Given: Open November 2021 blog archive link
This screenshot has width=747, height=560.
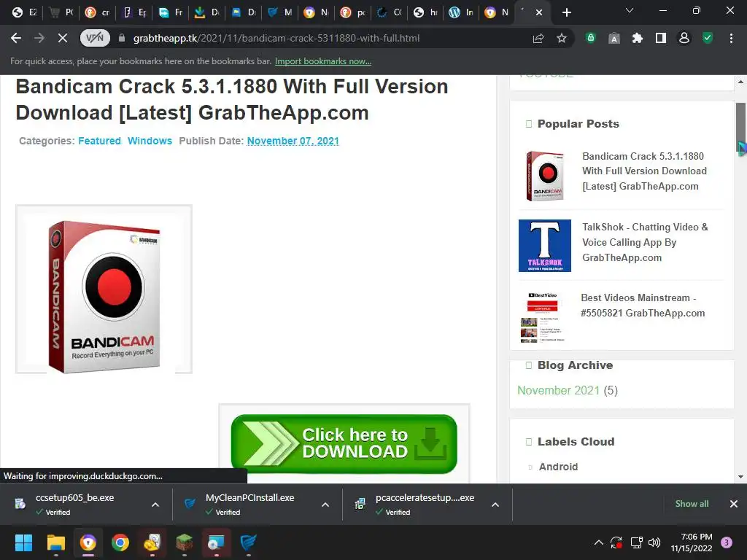Looking at the screenshot, I should point(558,391).
